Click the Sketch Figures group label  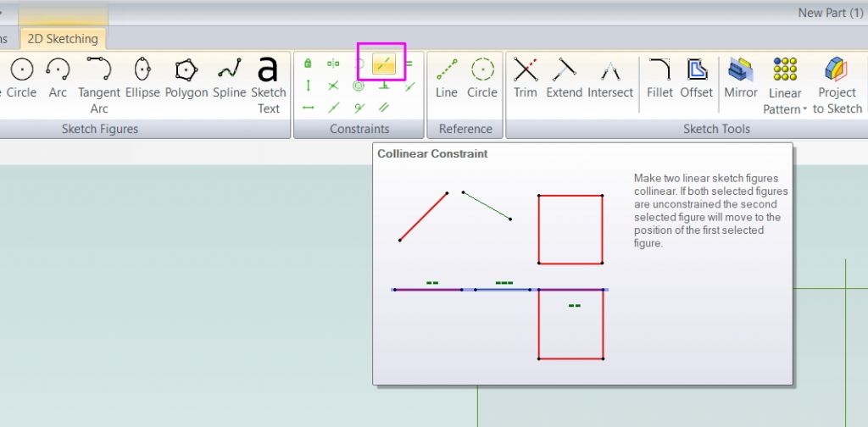100,129
